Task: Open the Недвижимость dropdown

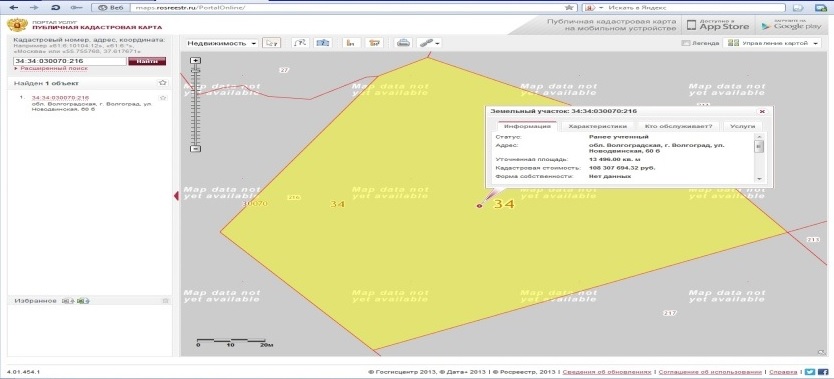Action: point(222,43)
